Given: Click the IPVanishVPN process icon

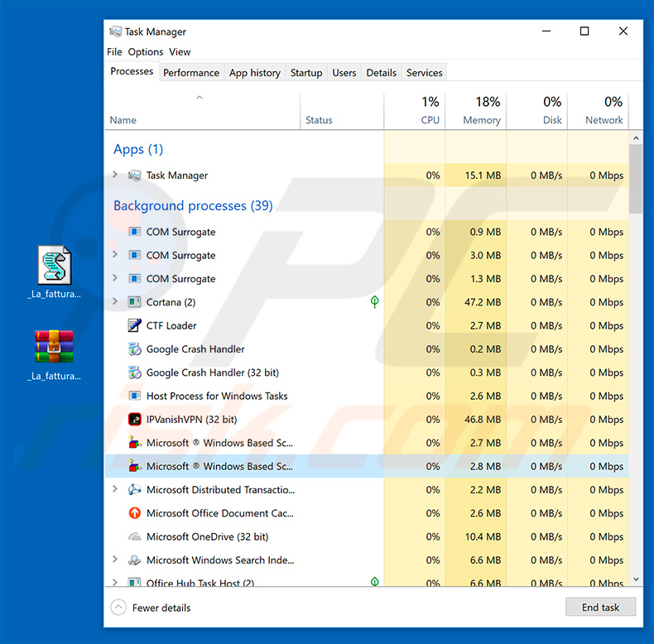Looking at the screenshot, I should coord(134,419).
